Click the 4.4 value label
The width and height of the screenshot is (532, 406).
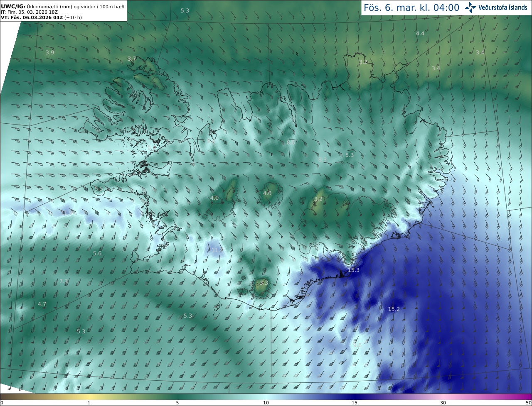[x=420, y=33]
